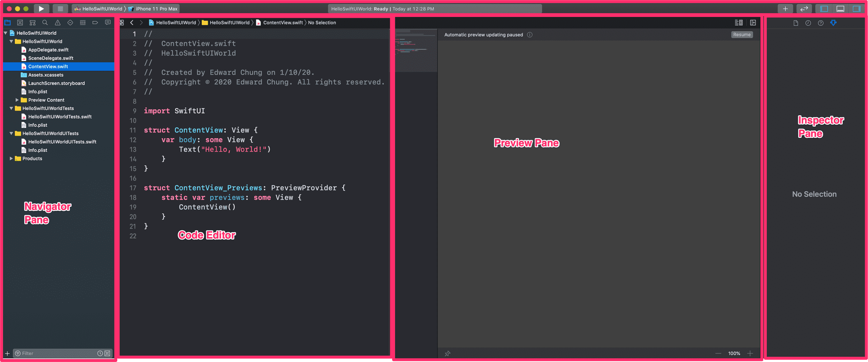Collapse the HelloSwiftUIWorld group folder
The height and width of the screenshot is (362, 868).
point(11,41)
